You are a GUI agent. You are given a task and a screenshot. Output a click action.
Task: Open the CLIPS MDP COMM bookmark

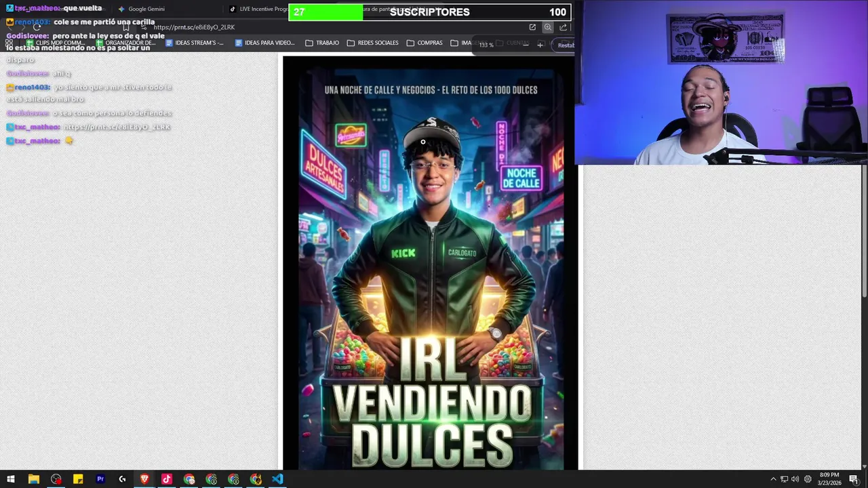pyautogui.click(x=54, y=43)
